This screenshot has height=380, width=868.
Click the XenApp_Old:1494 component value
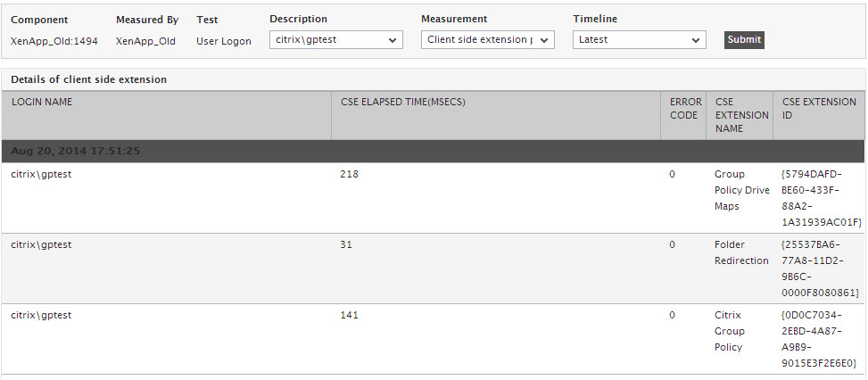pyautogui.click(x=54, y=41)
